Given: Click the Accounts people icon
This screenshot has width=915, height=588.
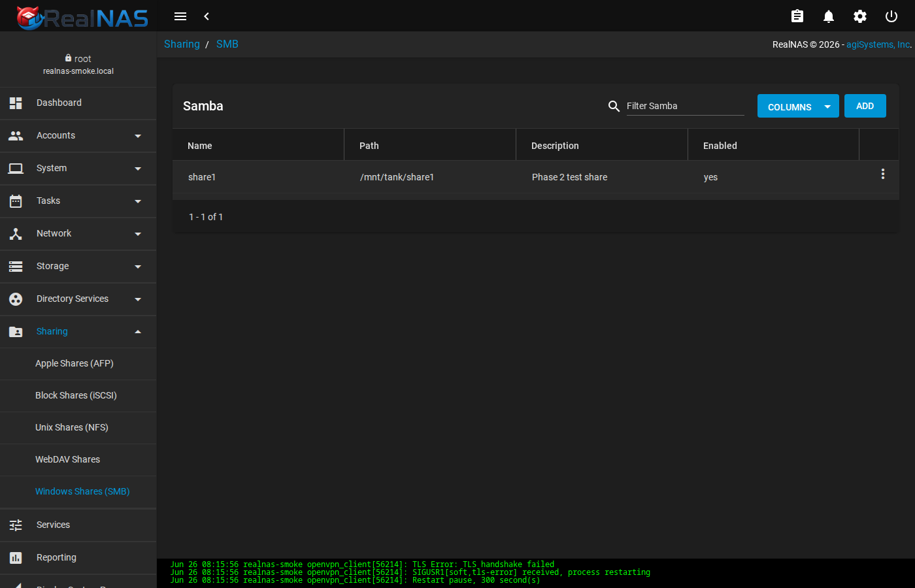Looking at the screenshot, I should [16, 135].
